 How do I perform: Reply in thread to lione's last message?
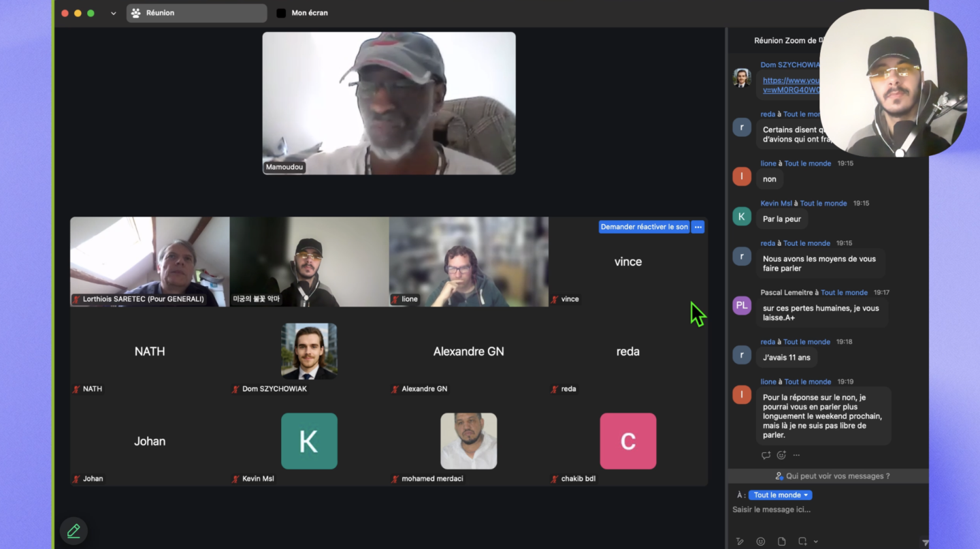[x=766, y=455]
